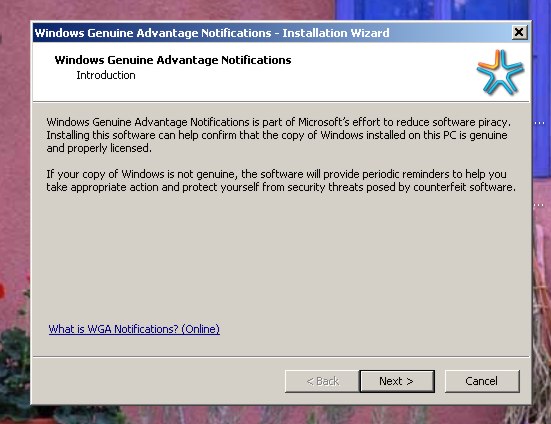The width and height of the screenshot is (551, 424).
Task: Click the truncated desktop label beside the counterfeit paragraph
Action: coord(539,205)
